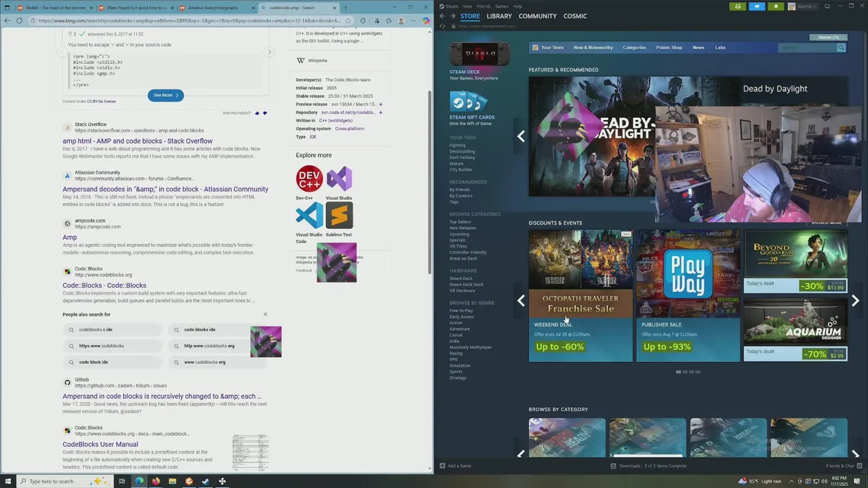
Task: Open Firefox from the taskbar
Action: click(155, 481)
